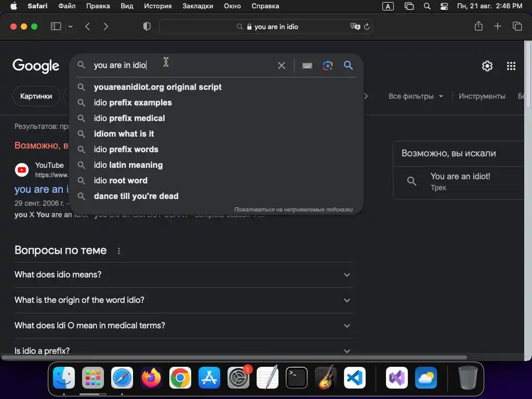The height and width of the screenshot is (399, 532).
Task: Show Safari tab overview
Action: (x=517, y=26)
